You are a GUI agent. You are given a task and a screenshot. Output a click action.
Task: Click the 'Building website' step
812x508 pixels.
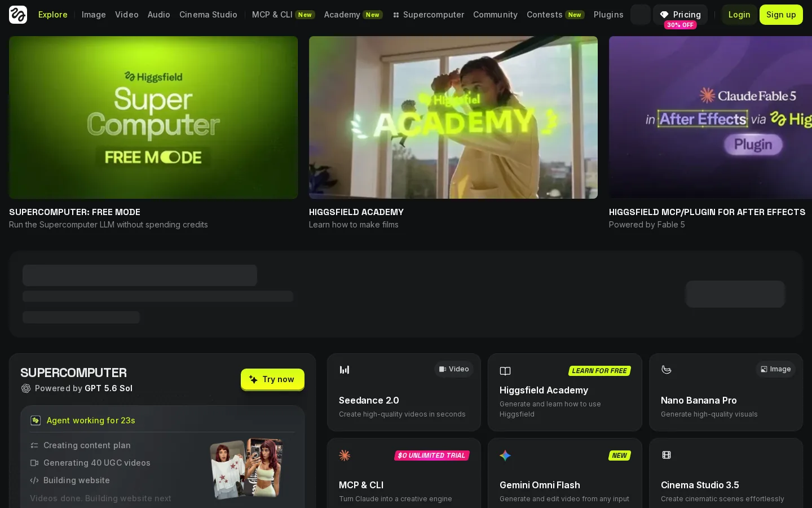point(77,480)
